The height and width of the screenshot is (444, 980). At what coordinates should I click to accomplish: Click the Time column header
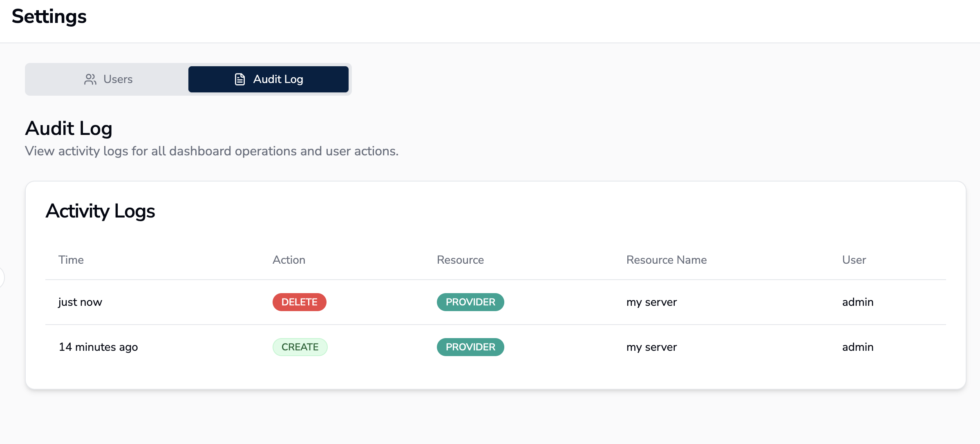click(71, 260)
